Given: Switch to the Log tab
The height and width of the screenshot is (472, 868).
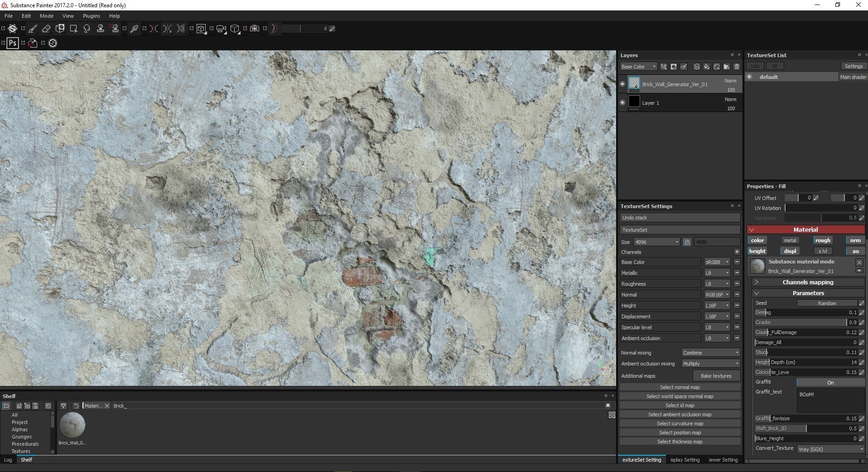Looking at the screenshot, I should [x=8, y=460].
